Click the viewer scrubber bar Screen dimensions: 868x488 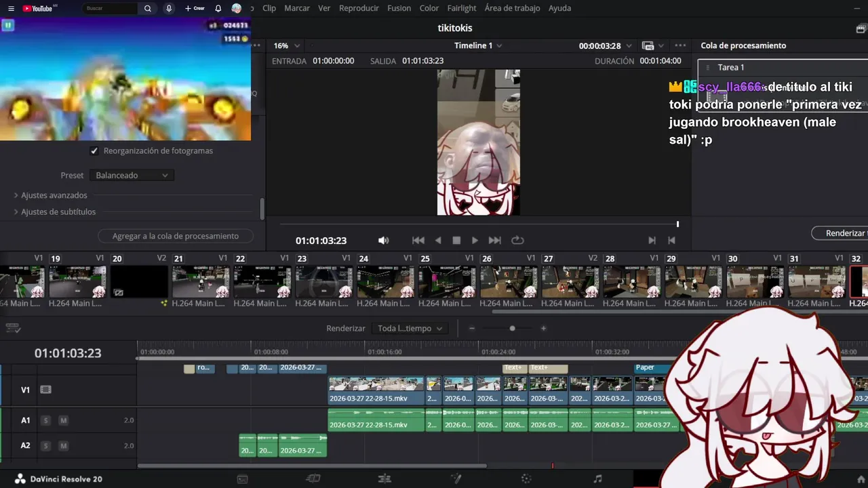(479, 224)
